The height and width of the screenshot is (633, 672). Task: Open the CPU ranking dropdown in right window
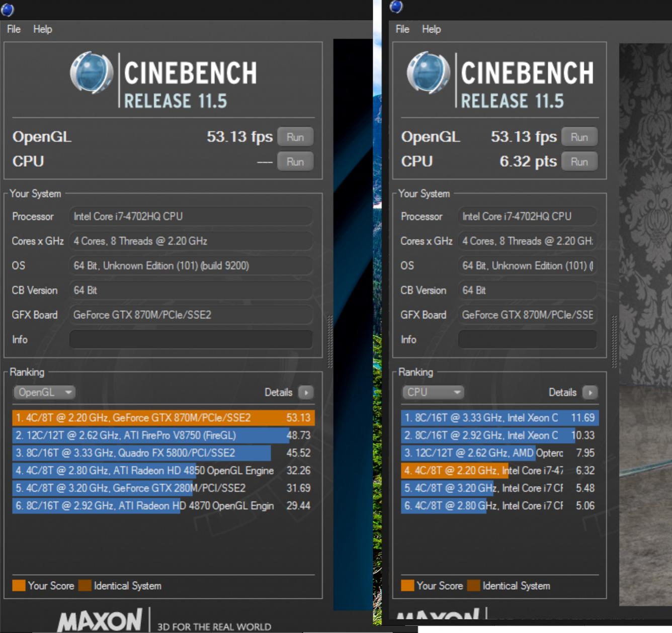433,392
